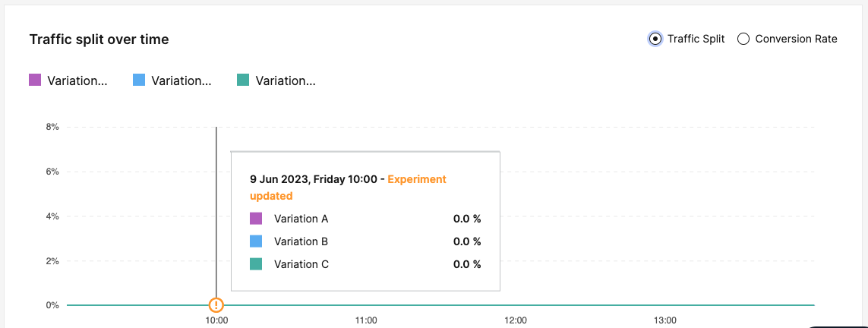
Task: Select the Traffic Split radio button
Action: click(x=655, y=39)
